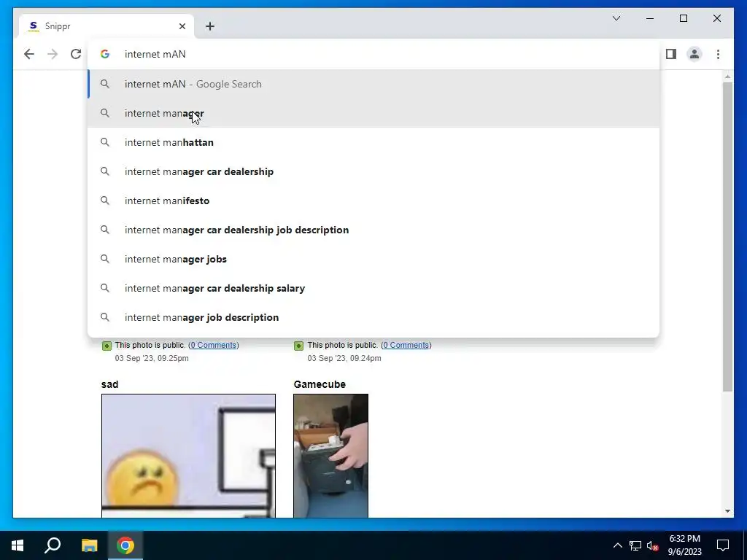This screenshot has height=560, width=747.
Task: Open '0 Comments' link dated 09.25pm
Action: coord(214,345)
